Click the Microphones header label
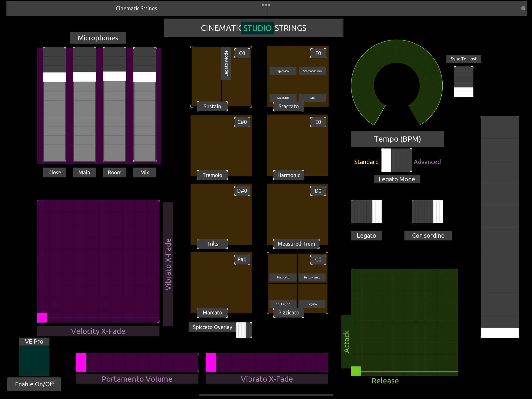This screenshot has height=399, width=532. (x=98, y=38)
